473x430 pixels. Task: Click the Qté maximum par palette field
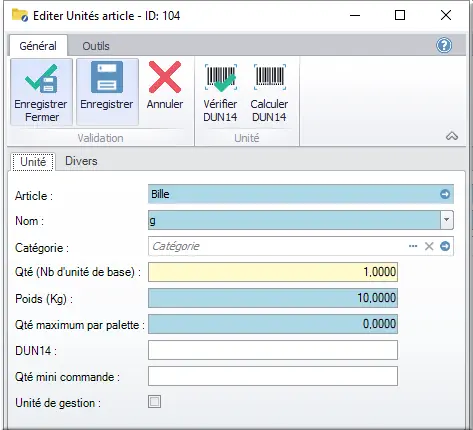pyautogui.click(x=273, y=324)
